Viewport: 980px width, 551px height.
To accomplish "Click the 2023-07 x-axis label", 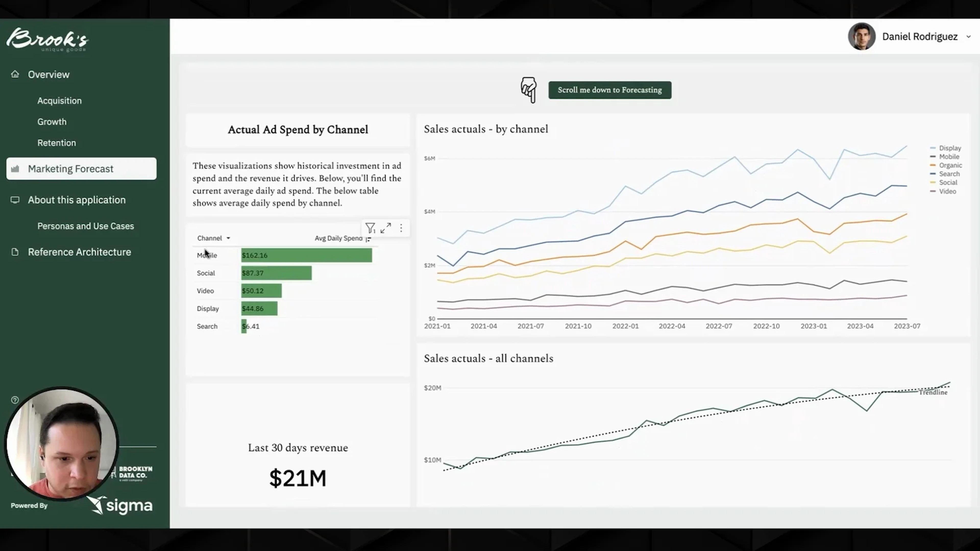I will coord(907,326).
